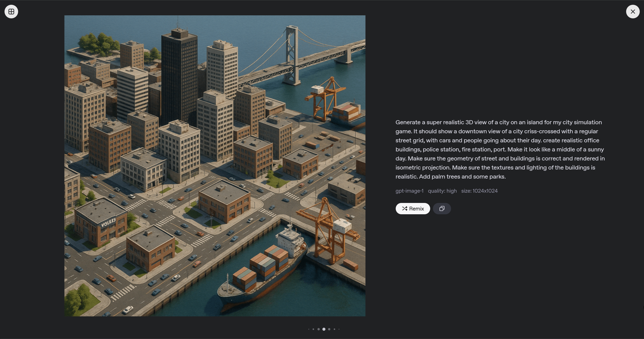Click the size: 1024x1024 label

[x=479, y=191]
